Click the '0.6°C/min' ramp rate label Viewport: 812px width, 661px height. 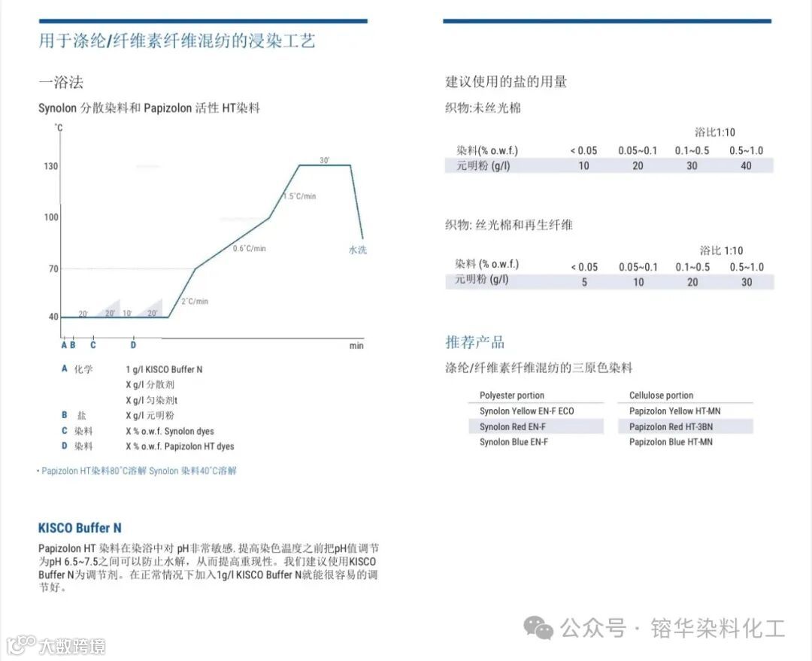[249, 249]
